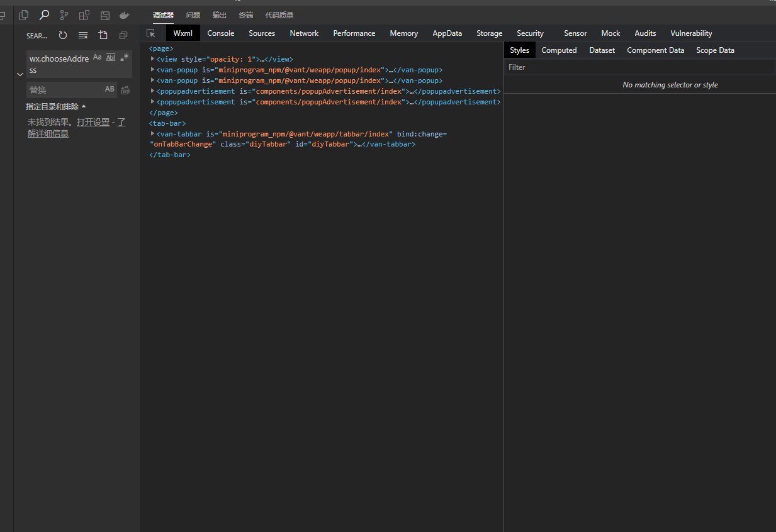Refresh search results with the circular arrow
776x532 pixels.
point(63,36)
